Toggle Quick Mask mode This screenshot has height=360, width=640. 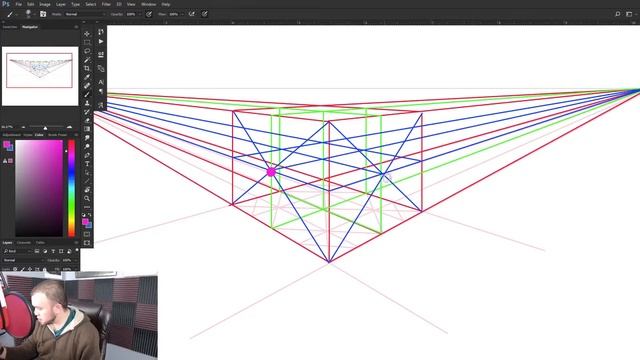click(x=87, y=234)
